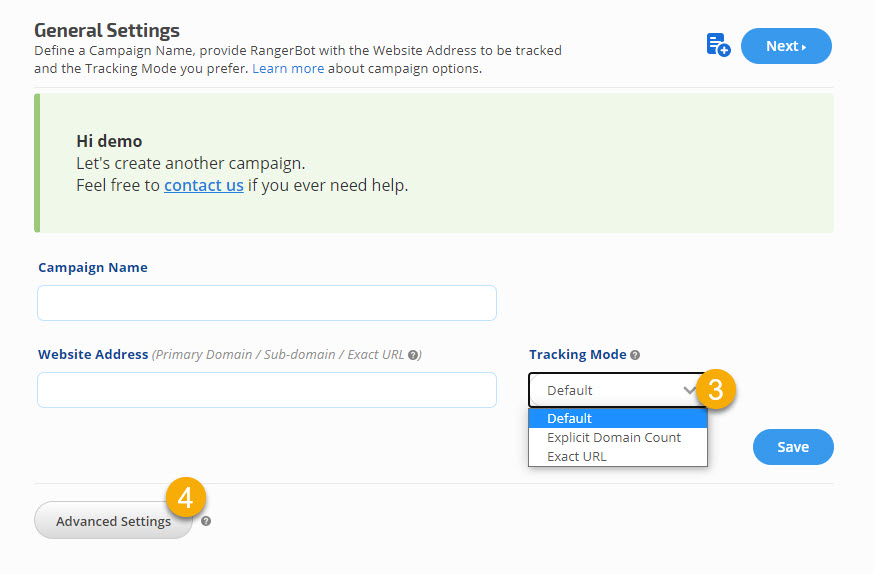Click the Save button

point(792,447)
